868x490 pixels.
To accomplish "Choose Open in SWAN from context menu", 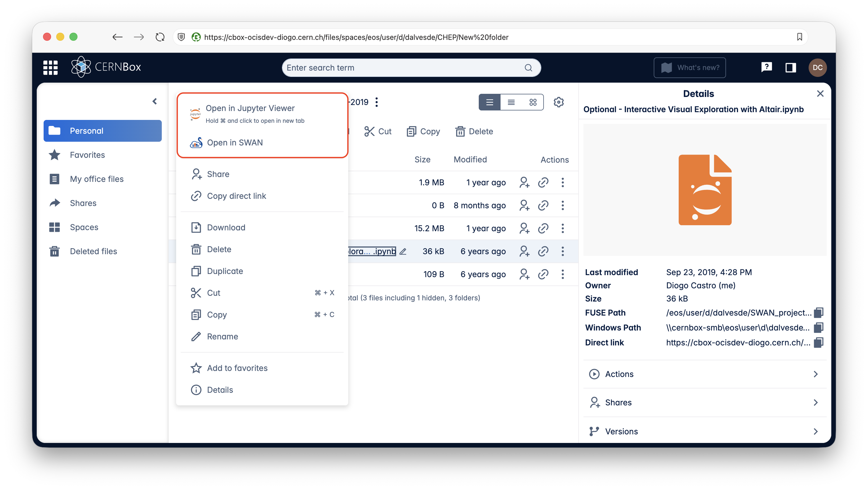I will [235, 143].
